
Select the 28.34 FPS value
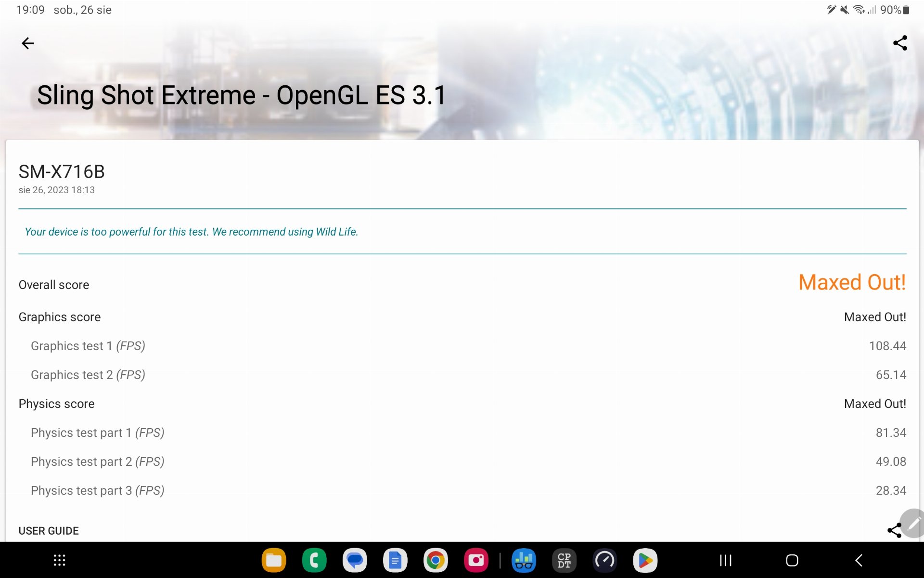click(x=891, y=490)
